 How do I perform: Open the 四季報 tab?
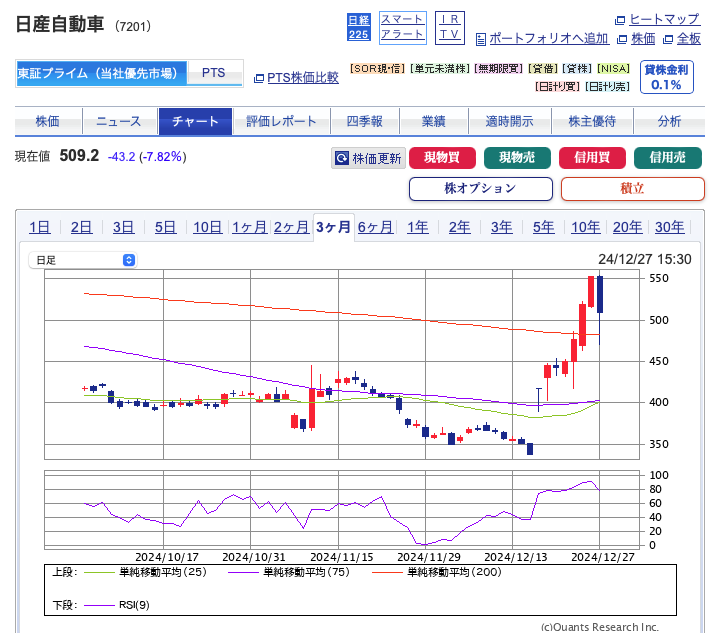coord(365,121)
